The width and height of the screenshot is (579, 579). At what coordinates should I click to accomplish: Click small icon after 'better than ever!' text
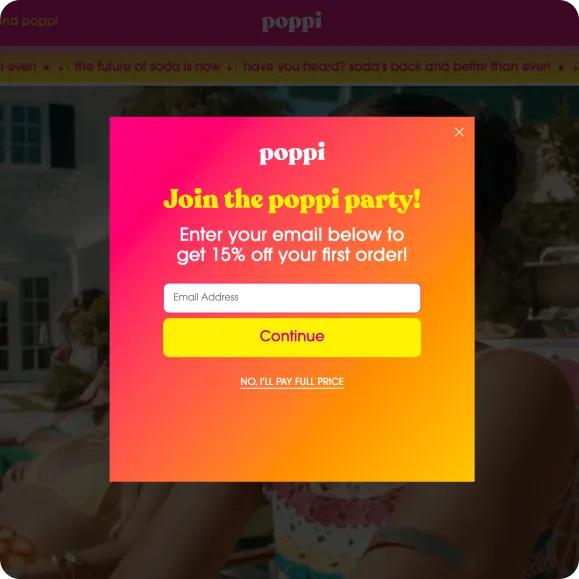tap(561, 67)
